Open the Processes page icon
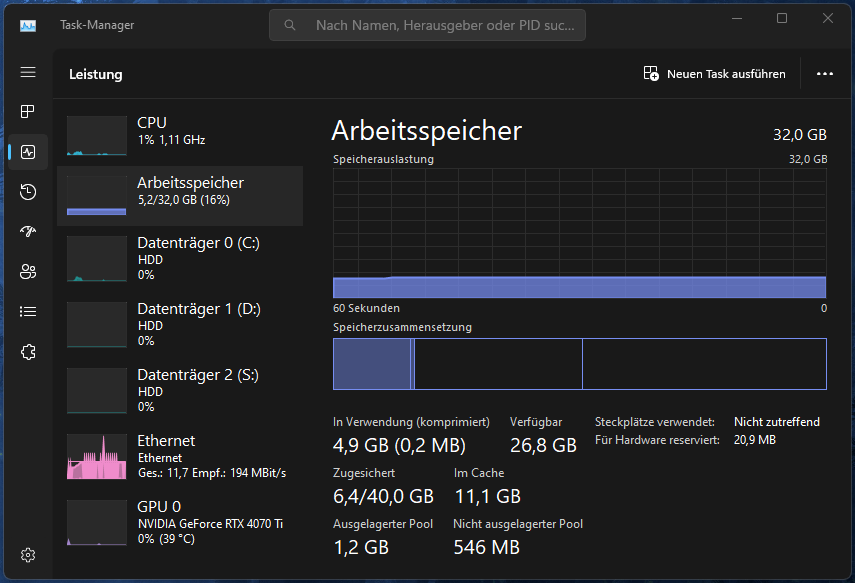This screenshot has width=855, height=583. [x=28, y=112]
